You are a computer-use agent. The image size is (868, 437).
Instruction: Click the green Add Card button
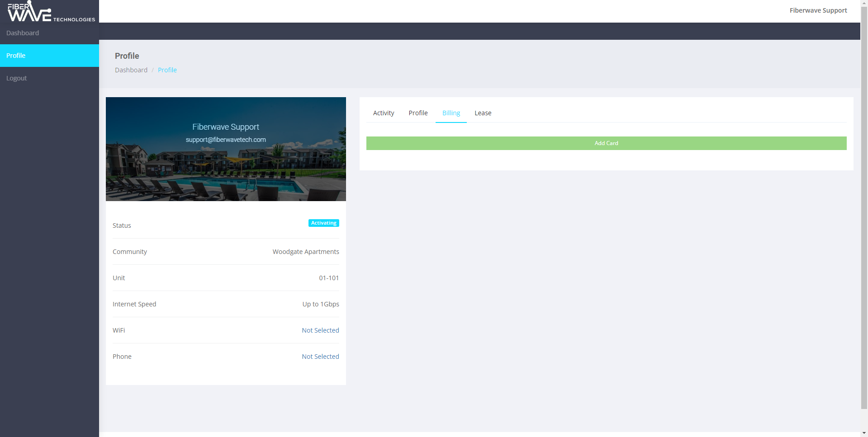[606, 143]
